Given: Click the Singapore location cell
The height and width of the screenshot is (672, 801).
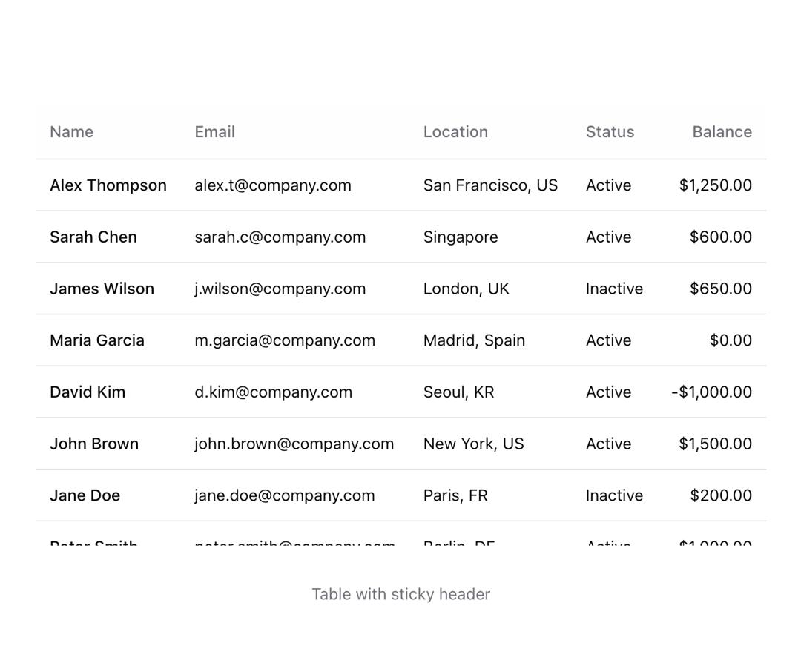Looking at the screenshot, I should pos(461,237).
